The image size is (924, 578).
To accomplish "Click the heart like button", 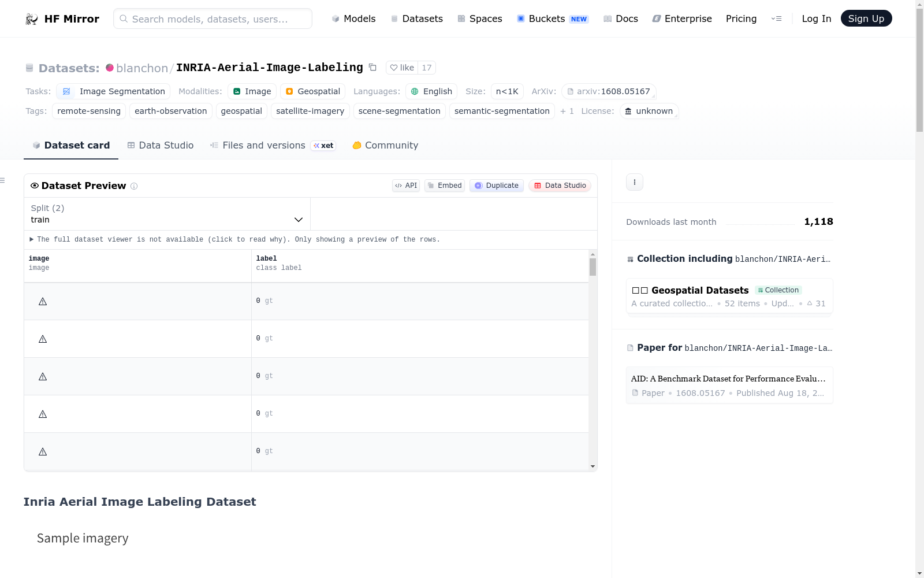I will 402,68.
